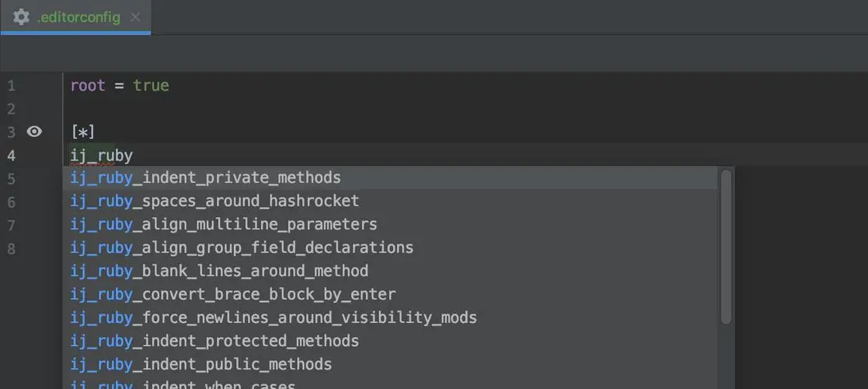868x389 pixels.
Task: Choose ij_ruby_indent_private_methods suggestion
Action: click(x=390, y=178)
